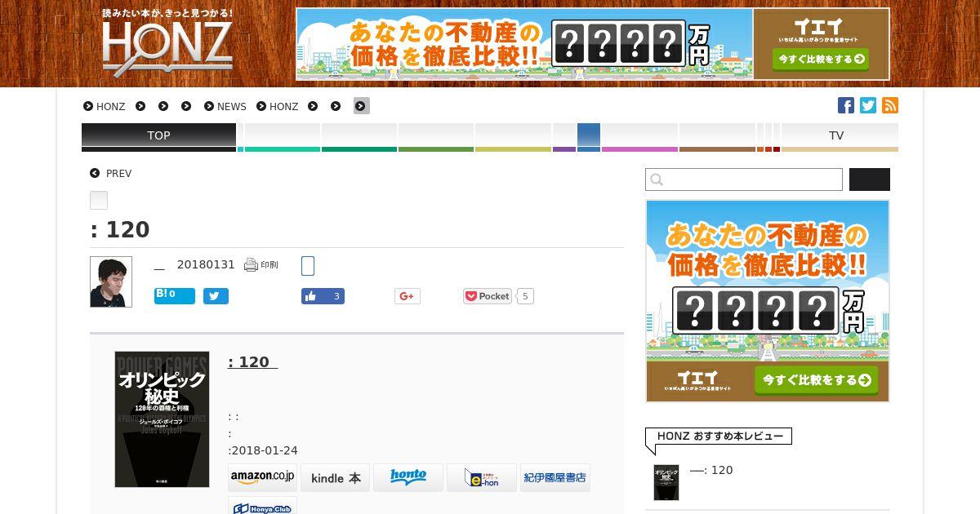Viewport: 980px width, 514px height.
Task: Open the NEWS link in the top navigation
Action: pos(225,106)
